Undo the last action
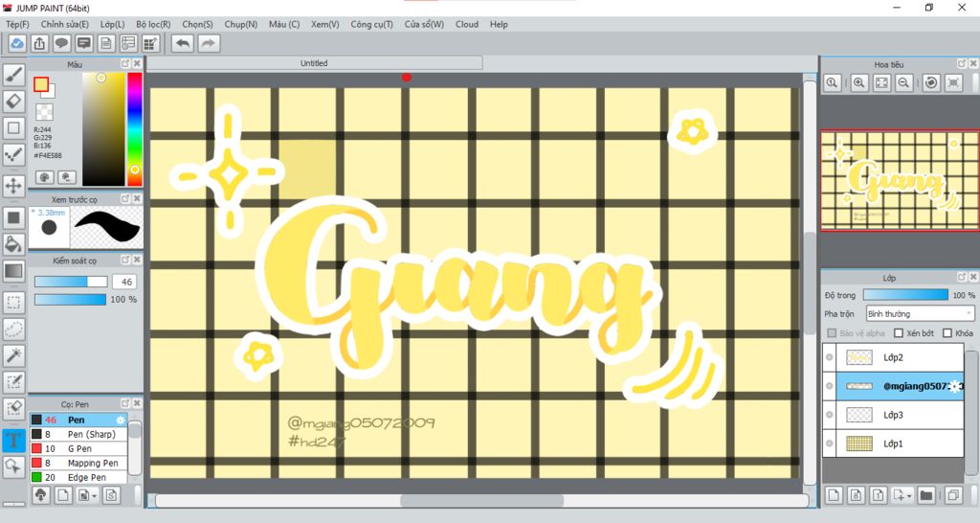The height and width of the screenshot is (523, 980). click(183, 43)
